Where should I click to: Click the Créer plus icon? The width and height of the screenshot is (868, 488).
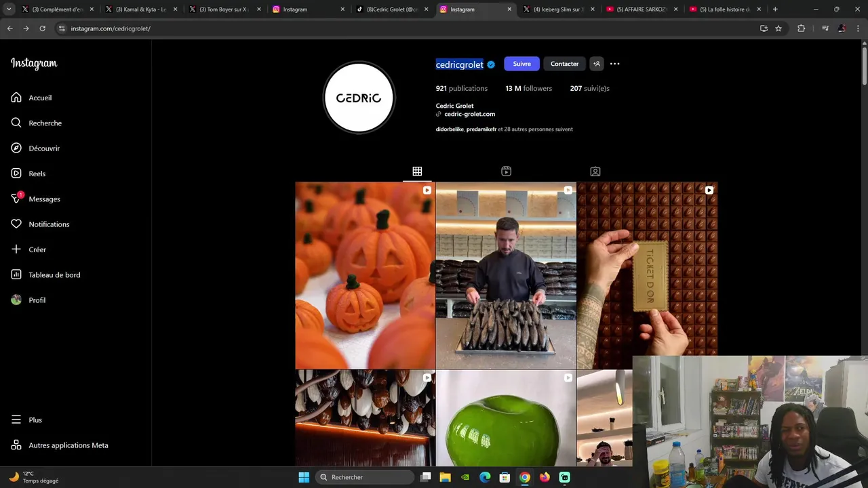click(16, 249)
